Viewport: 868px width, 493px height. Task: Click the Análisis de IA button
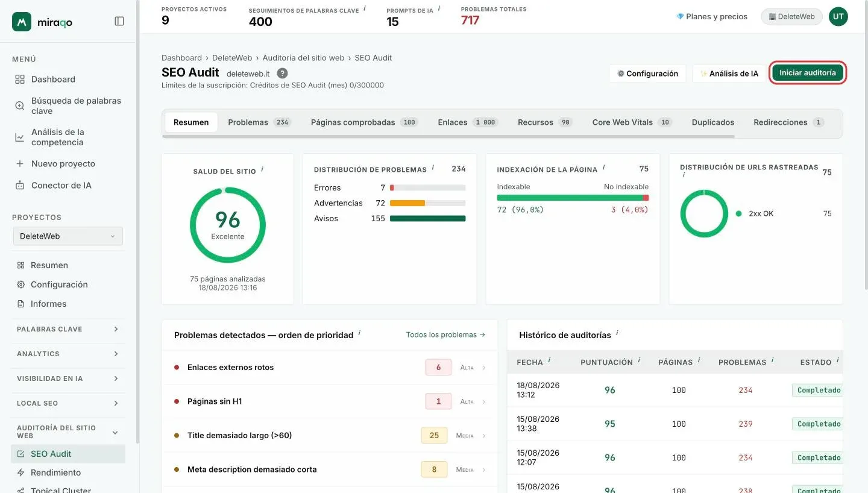[x=729, y=74]
